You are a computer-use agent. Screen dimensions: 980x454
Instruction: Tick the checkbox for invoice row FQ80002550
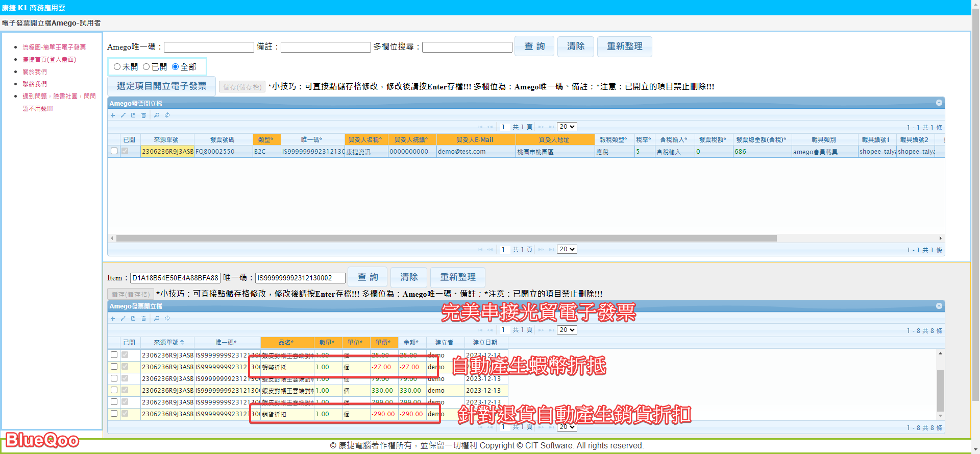pos(114,151)
